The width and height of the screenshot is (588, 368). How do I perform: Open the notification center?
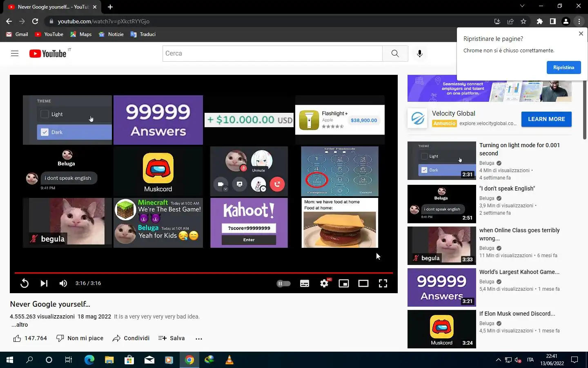[x=575, y=360]
